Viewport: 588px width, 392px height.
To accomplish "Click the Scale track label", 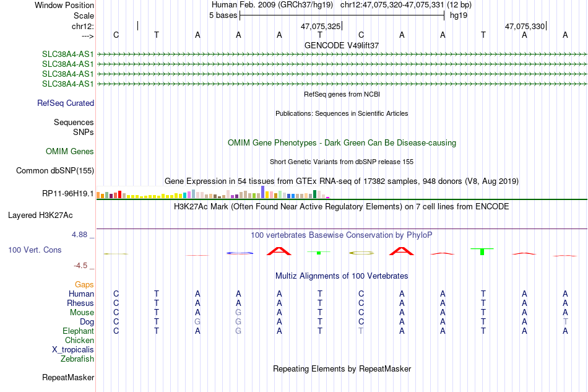I will (84, 15).
